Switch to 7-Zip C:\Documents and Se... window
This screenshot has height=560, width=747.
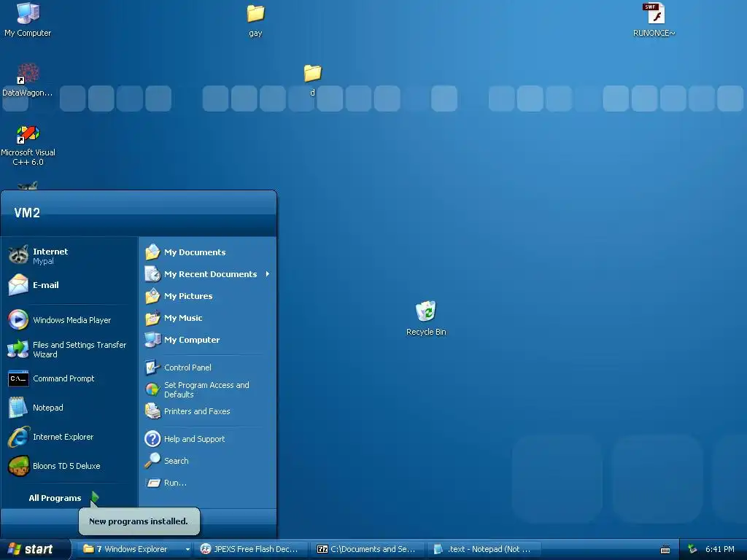coord(368,549)
